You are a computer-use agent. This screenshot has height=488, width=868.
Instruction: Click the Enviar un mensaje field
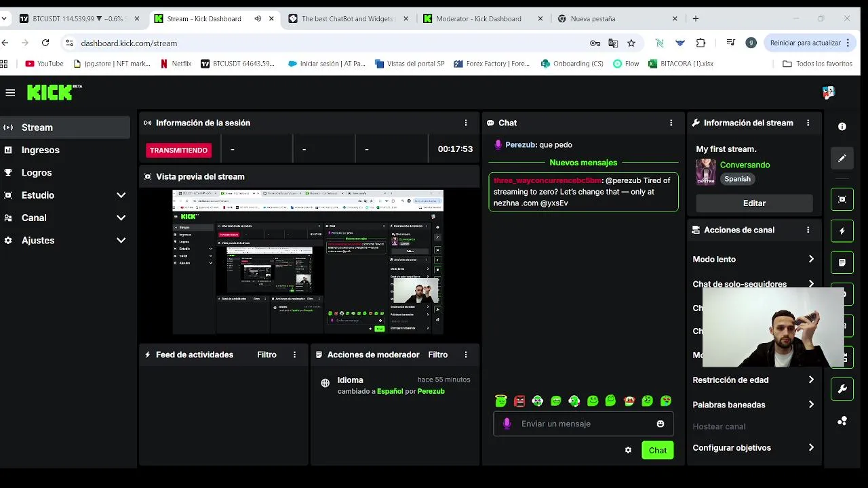click(x=583, y=424)
